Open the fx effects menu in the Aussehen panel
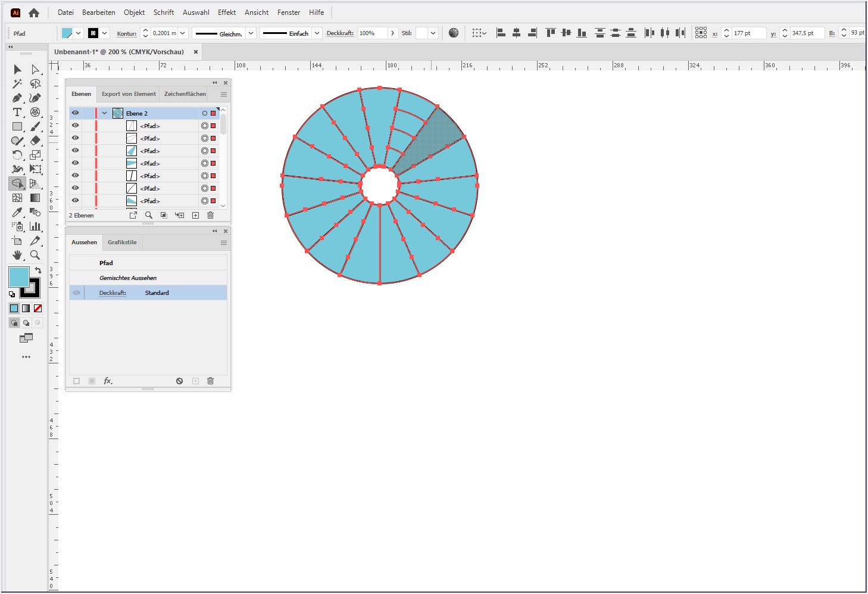 108,381
